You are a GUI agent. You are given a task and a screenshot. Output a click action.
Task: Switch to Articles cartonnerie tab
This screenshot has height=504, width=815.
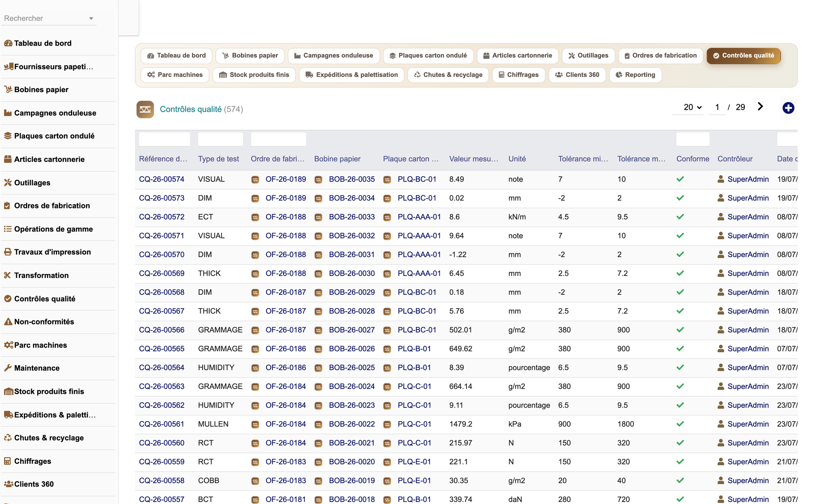point(518,56)
